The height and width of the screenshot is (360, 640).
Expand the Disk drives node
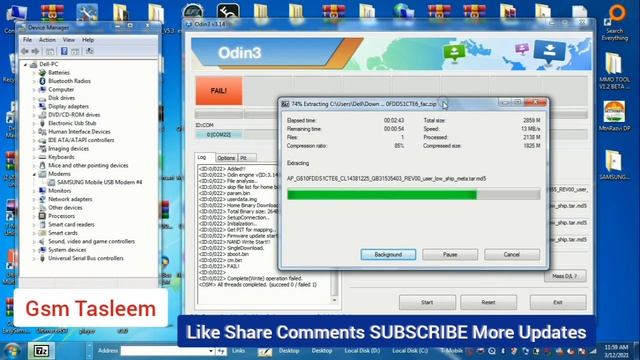34,98
